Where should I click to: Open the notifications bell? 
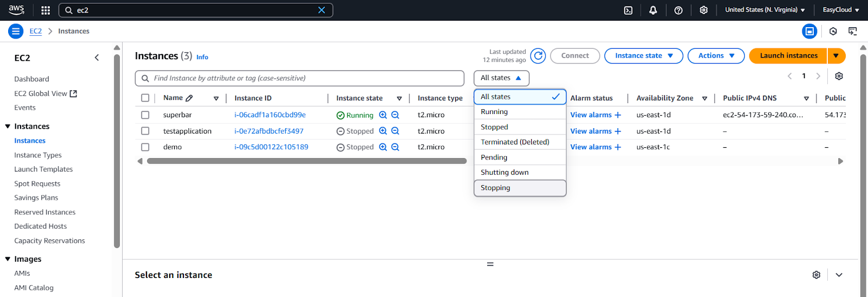[x=653, y=10]
